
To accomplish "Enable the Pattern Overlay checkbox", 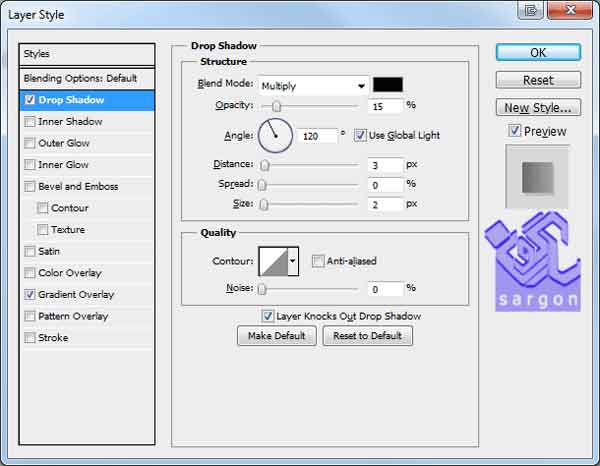I will pos(29,316).
